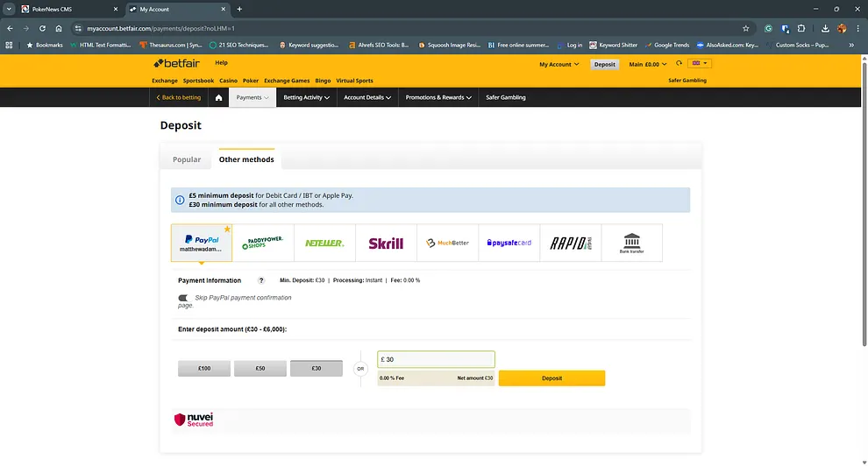Viewport: 868px width, 466px height.
Task: Open Virtual Sports section
Action: point(354,81)
